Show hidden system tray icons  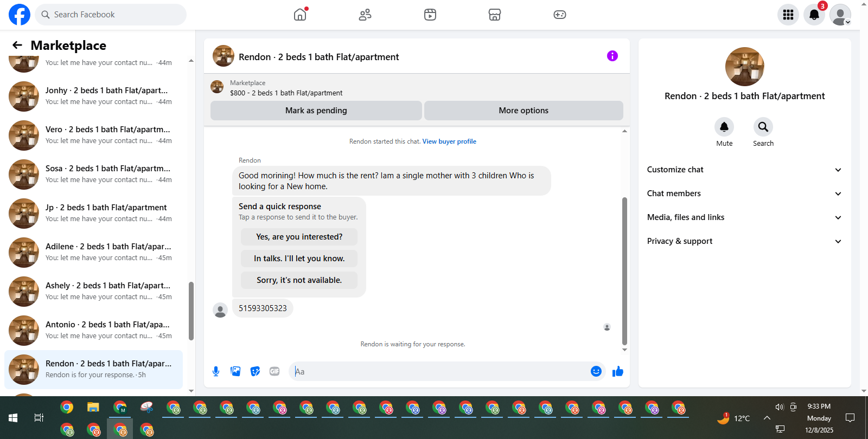(767, 418)
